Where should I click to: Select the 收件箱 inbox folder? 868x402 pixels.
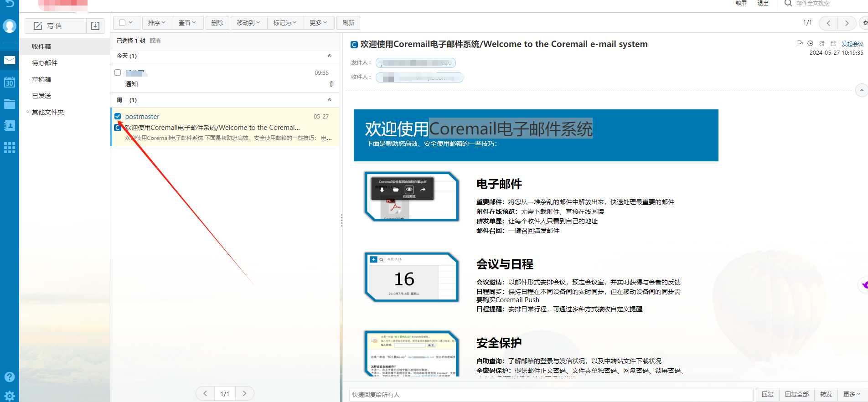pos(65,46)
